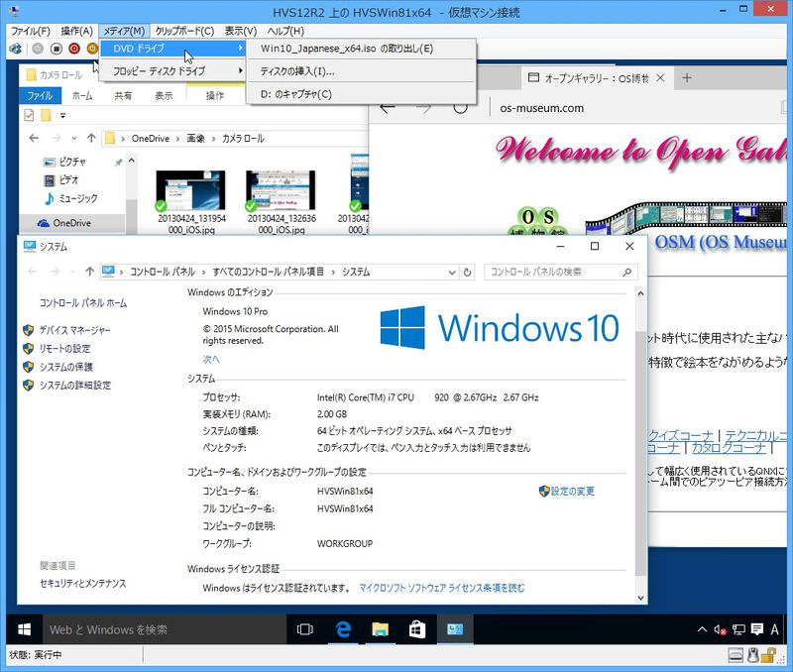Image resolution: width=793 pixels, height=672 pixels.
Task: Open the Store icon in taskbar
Action: 416,629
